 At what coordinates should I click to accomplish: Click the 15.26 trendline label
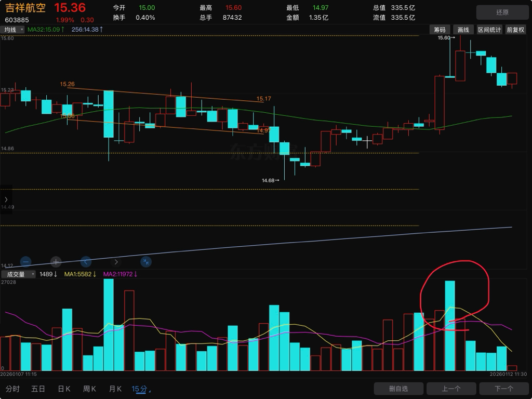67,84
